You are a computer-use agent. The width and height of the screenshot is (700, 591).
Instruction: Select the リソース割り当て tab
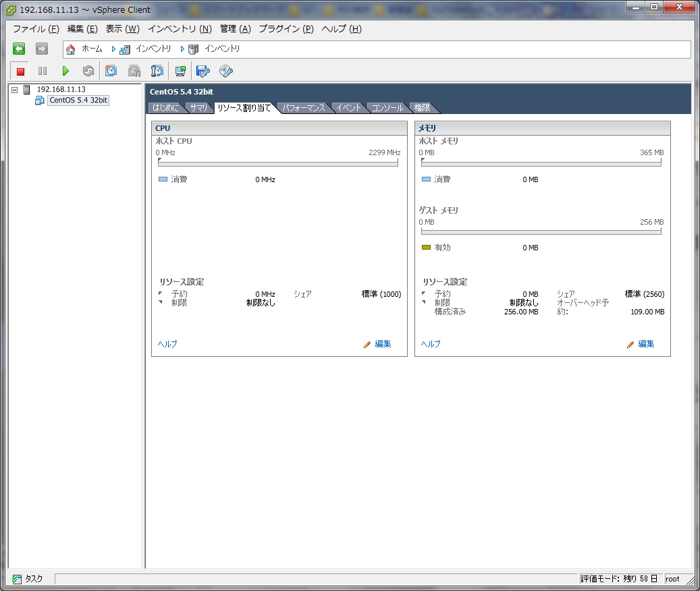click(x=244, y=107)
